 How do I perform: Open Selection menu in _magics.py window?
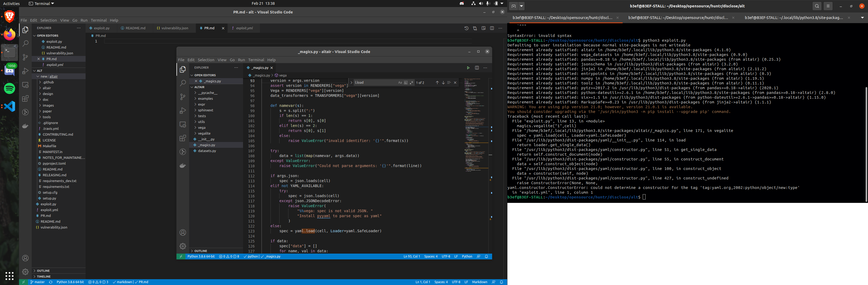[x=206, y=60]
